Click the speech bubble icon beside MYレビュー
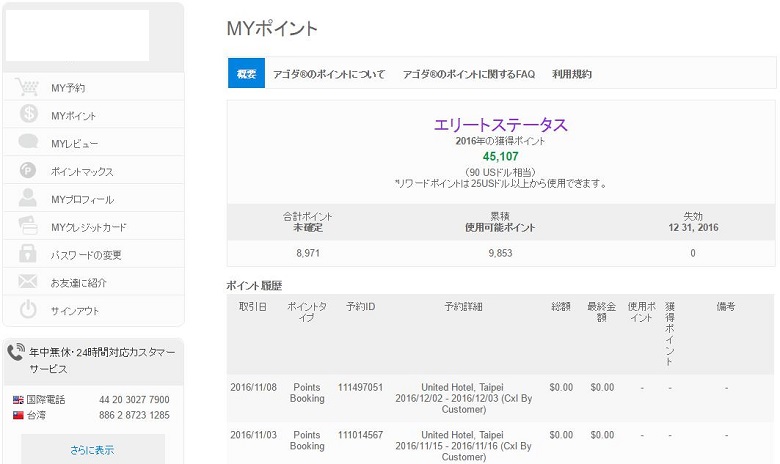The image size is (780, 464). pyautogui.click(x=28, y=143)
